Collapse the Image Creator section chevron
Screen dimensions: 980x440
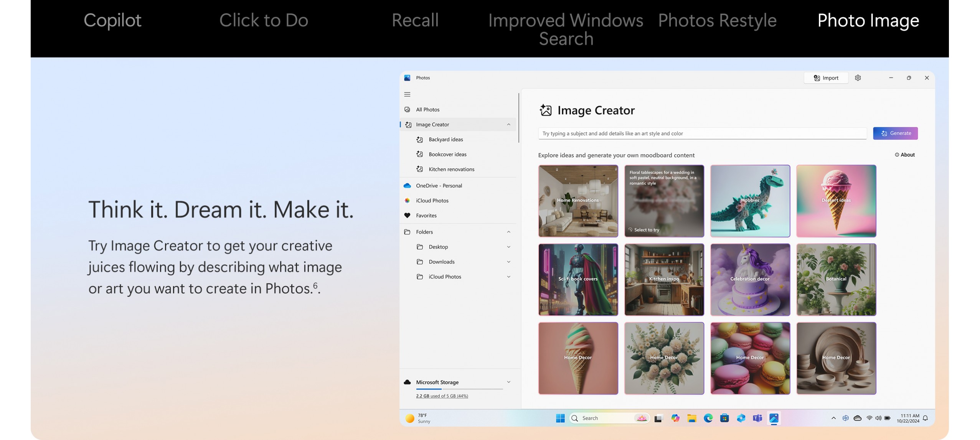509,125
